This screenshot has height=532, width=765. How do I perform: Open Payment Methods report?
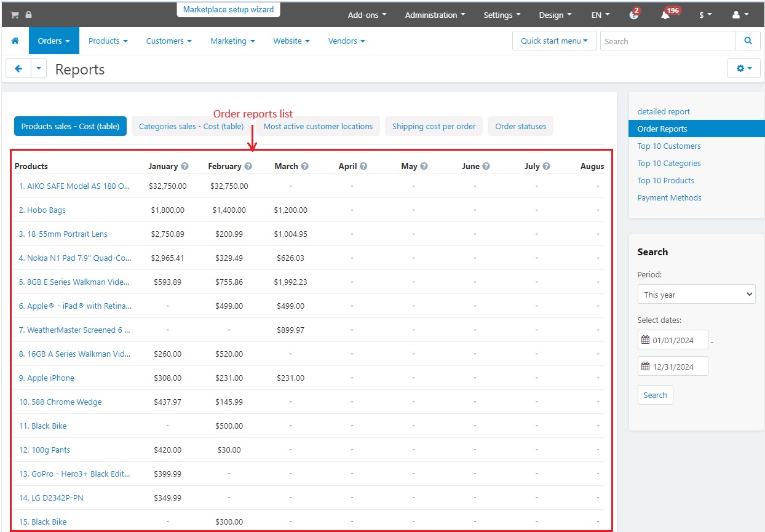tap(669, 197)
